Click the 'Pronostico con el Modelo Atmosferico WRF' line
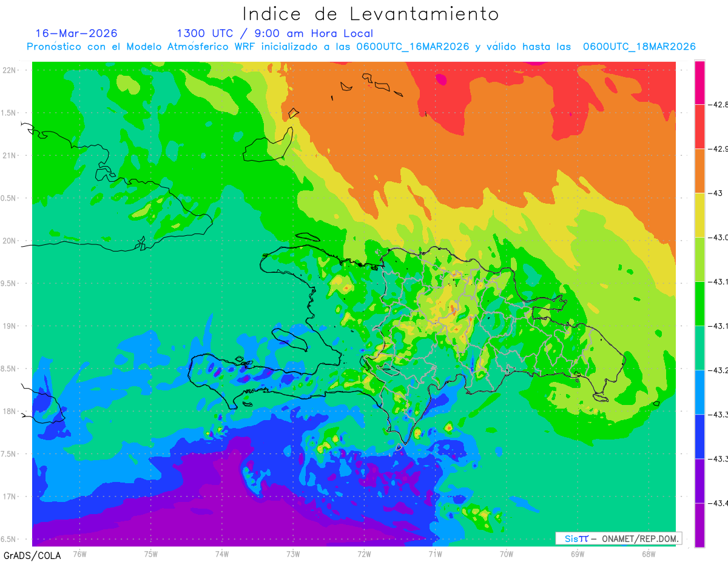Screen dimensions: 728x562 pos(362,47)
